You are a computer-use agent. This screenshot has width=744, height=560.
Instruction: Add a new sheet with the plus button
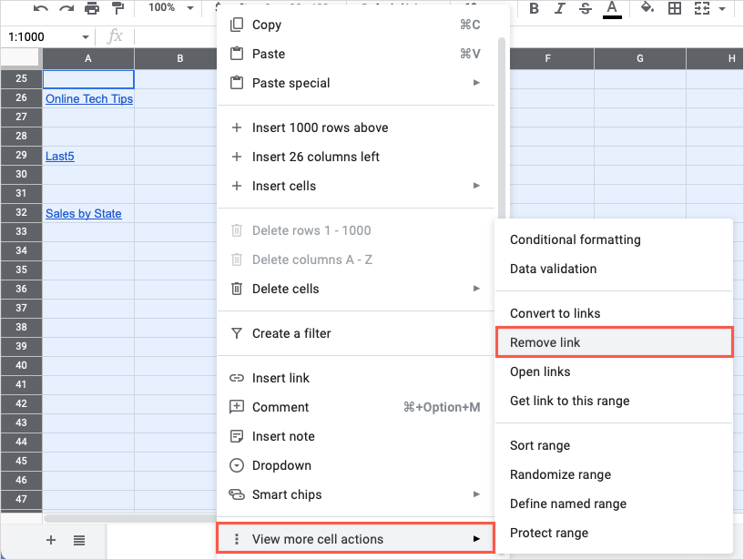coord(50,539)
